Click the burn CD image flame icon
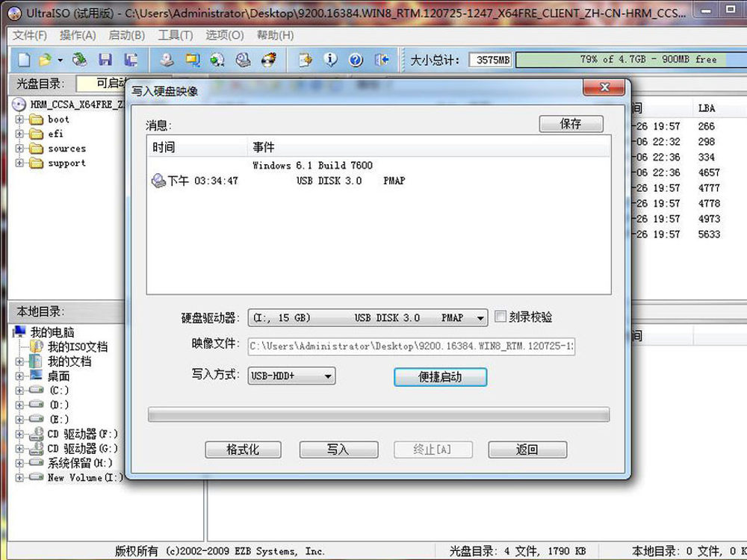This screenshot has height=560, width=747. coord(268,60)
